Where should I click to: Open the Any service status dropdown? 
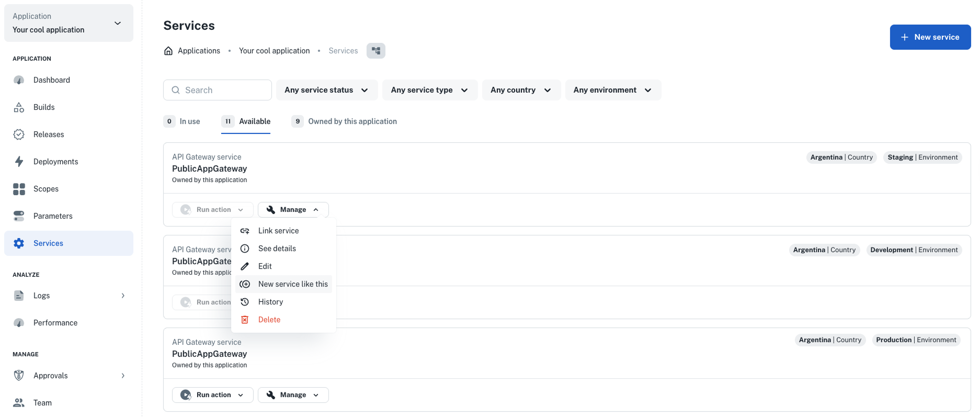326,90
